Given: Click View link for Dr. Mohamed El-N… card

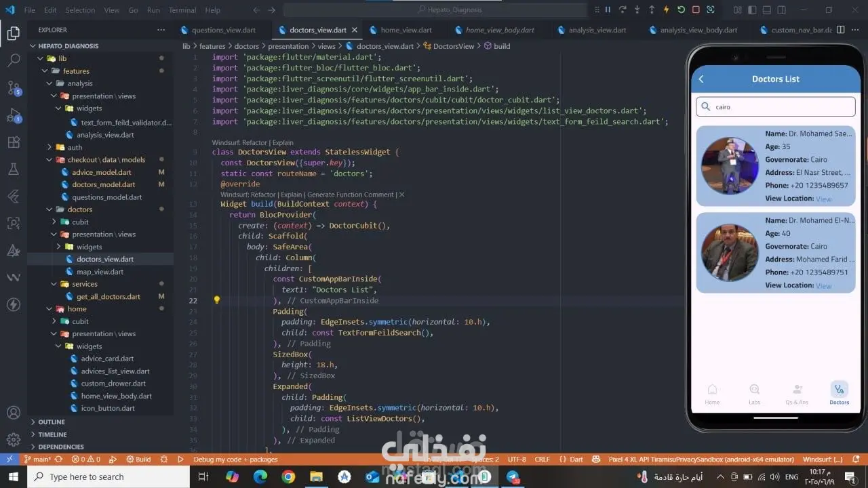Looking at the screenshot, I should 823,285.
